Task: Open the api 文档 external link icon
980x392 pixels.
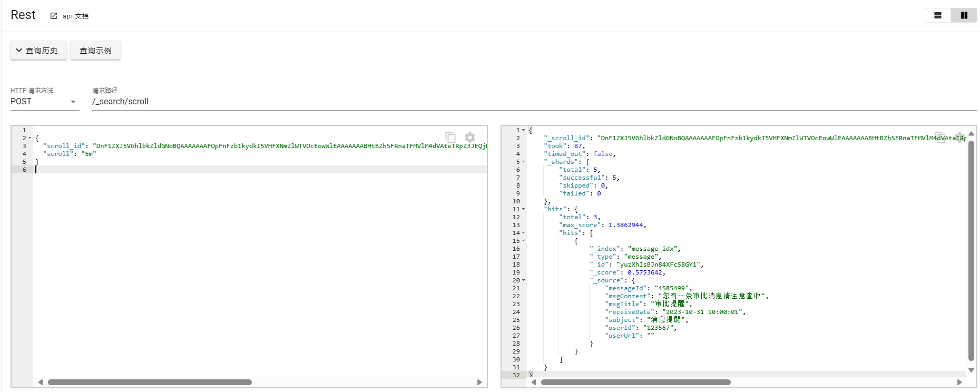Action: [x=54, y=16]
